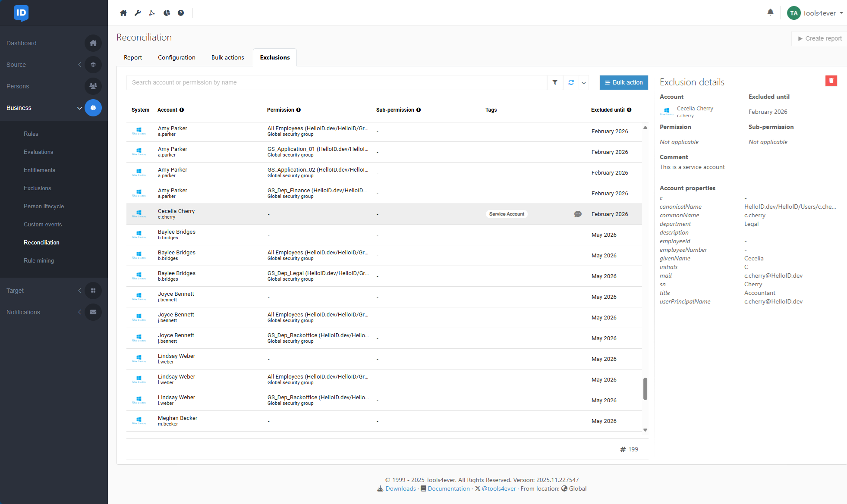
Task: Delete exclusion with red trash icon
Action: point(831,81)
